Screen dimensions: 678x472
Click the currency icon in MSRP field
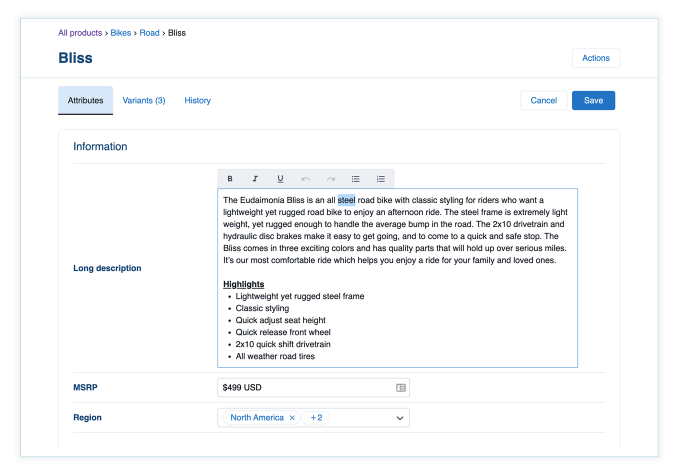(400, 387)
